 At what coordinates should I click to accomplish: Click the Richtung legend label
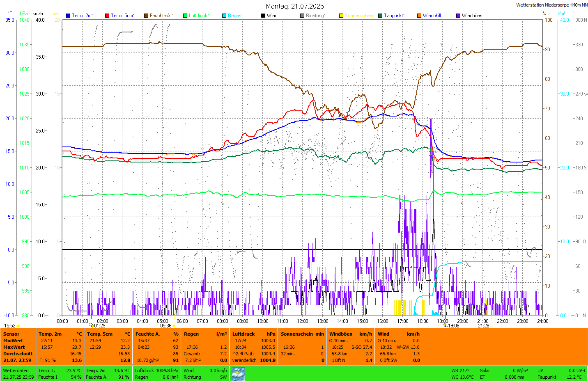coord(315,16)
